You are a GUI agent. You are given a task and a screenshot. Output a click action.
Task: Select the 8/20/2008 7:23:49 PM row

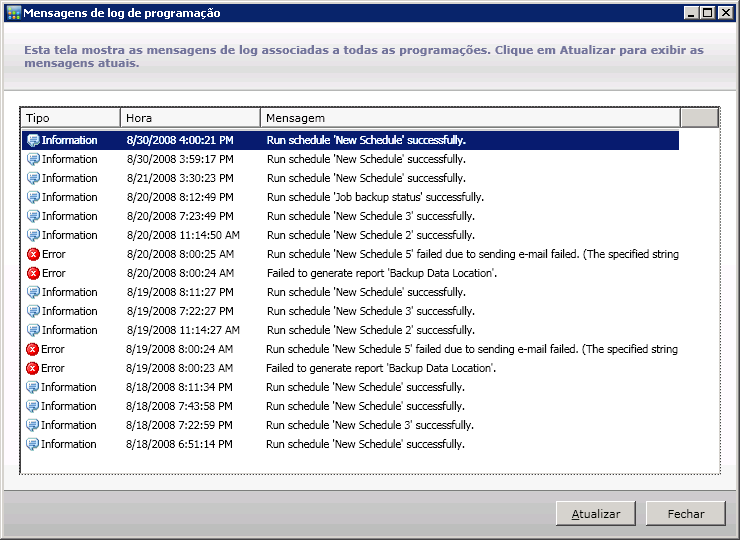click(180, 217)
